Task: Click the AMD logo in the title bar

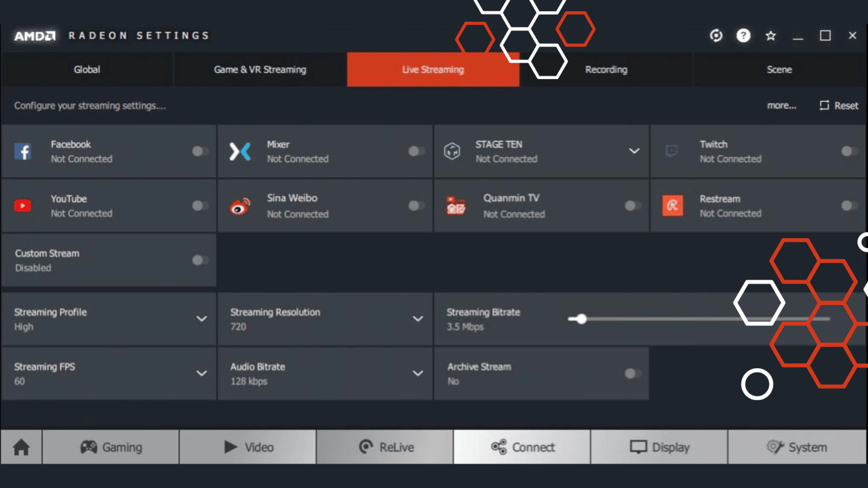Action: pos(34,36)
